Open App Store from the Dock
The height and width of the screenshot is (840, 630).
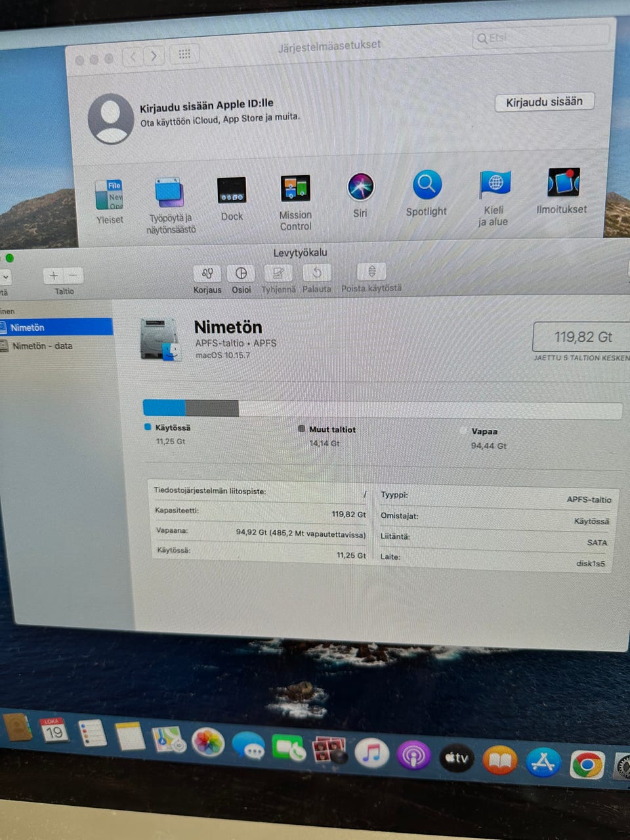coord(543,763)
